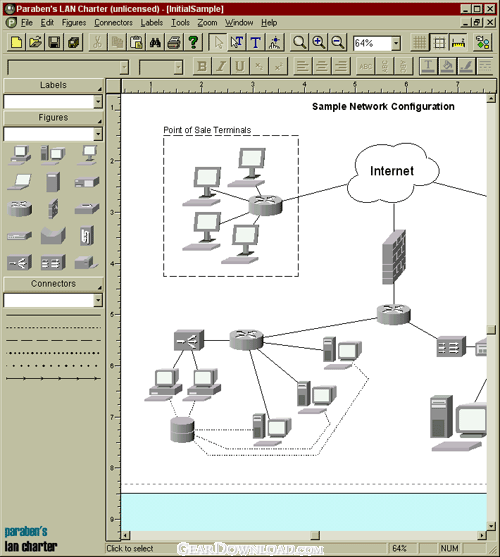The width and height of the screenshot is (500, 557).
Task: Open the Figures menu
Action: [74, 23]
